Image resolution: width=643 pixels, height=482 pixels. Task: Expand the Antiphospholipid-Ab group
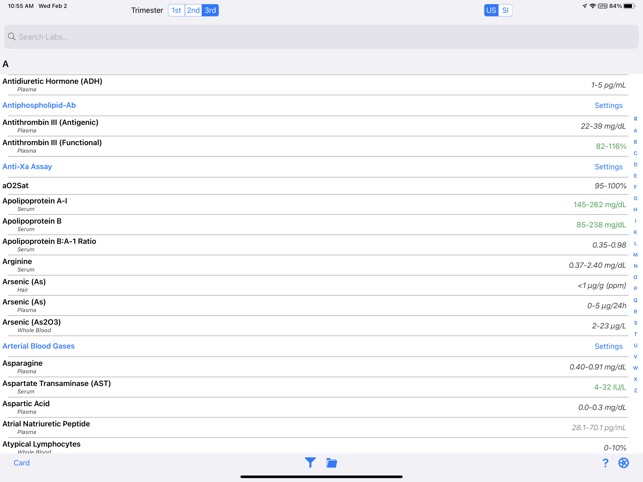[39, 105]
